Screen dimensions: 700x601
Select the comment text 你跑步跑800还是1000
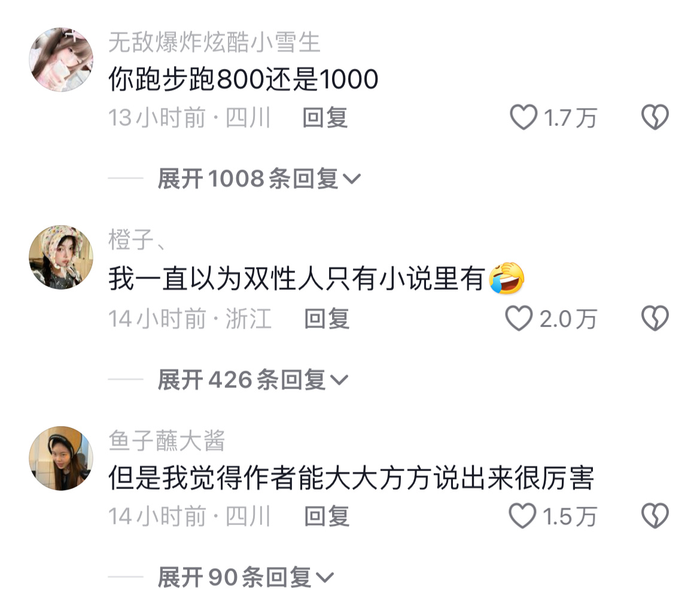(x=244, y=79)
